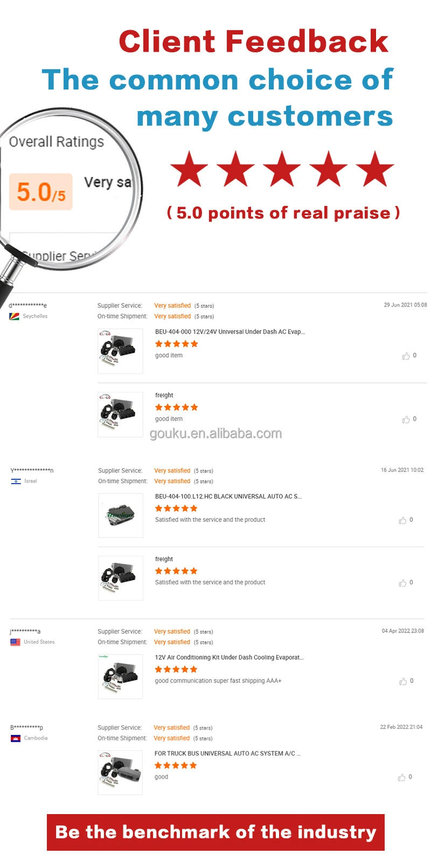
Task: Click the Israel flag icon
Action: pyautogui.click(x=16, y=481)
